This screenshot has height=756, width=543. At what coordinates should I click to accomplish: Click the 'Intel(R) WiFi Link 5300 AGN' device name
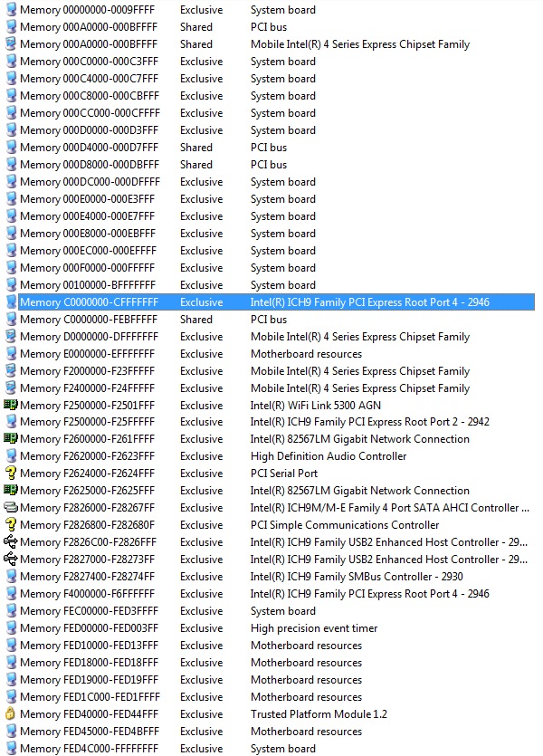(x=316, y=406)
